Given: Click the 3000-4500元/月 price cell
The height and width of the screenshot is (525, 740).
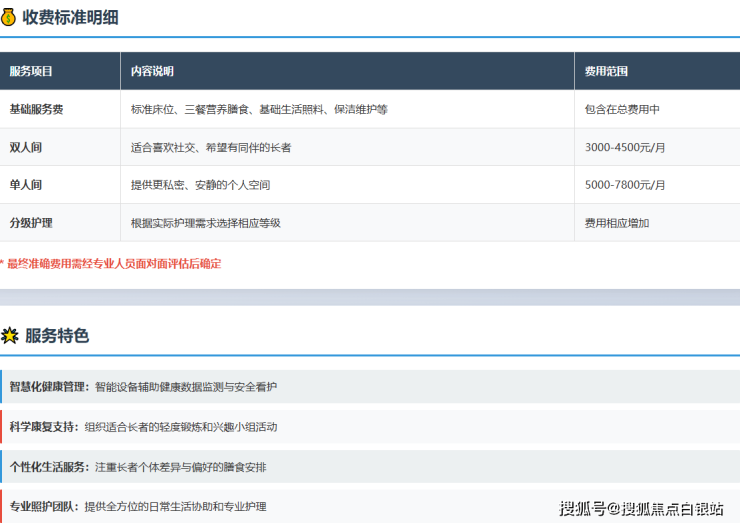Looking at the screenshot, I should pyautogui.click(x=625, y=147).
